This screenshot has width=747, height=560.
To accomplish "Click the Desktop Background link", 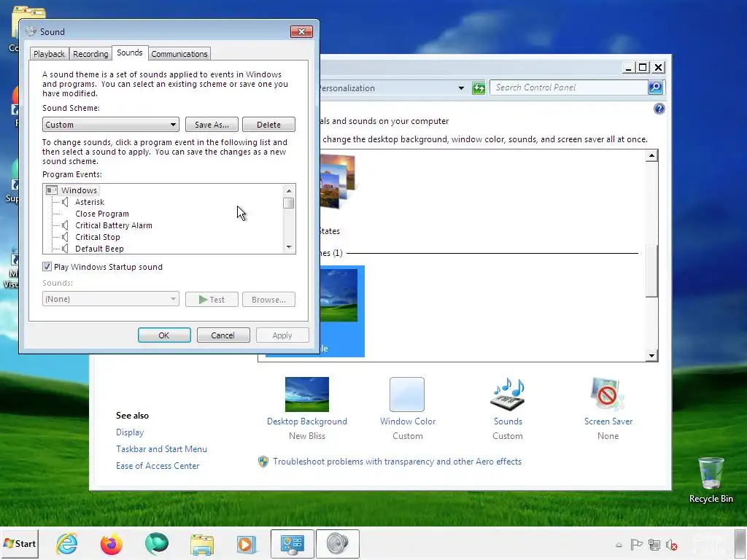I will (x=307, y=421).
